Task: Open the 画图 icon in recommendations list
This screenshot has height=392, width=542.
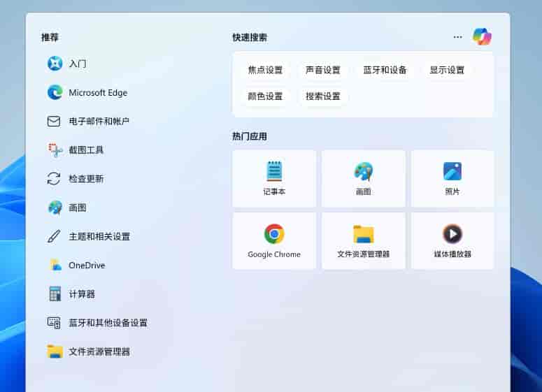Action: (x=55, y=208)
